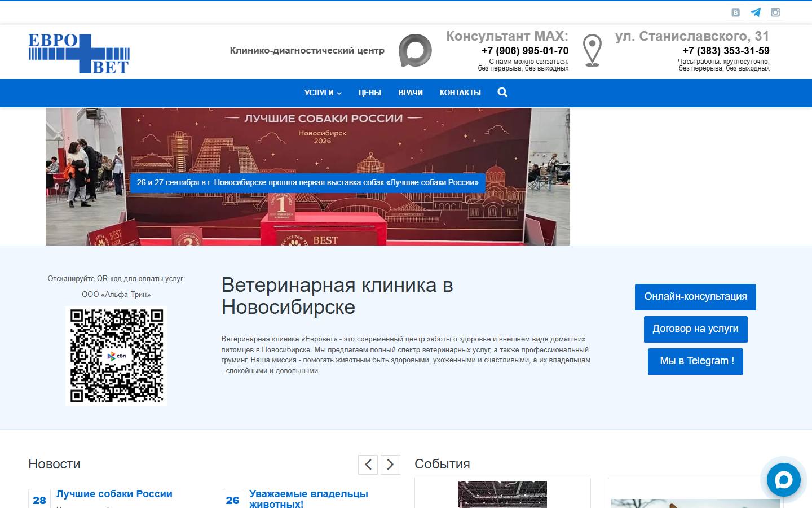Viewport: 812px width, 508px height.
Task: Open the Telegram icon in top bar
Action: point(756,12)
